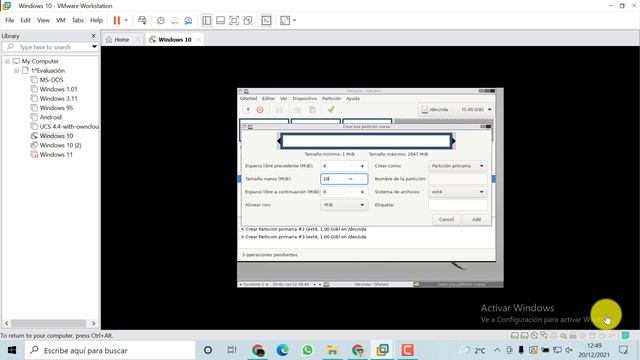The height and width of the screenshot is (360, 640).
Task: Open the VMware View menu
Action: (43, 20)
